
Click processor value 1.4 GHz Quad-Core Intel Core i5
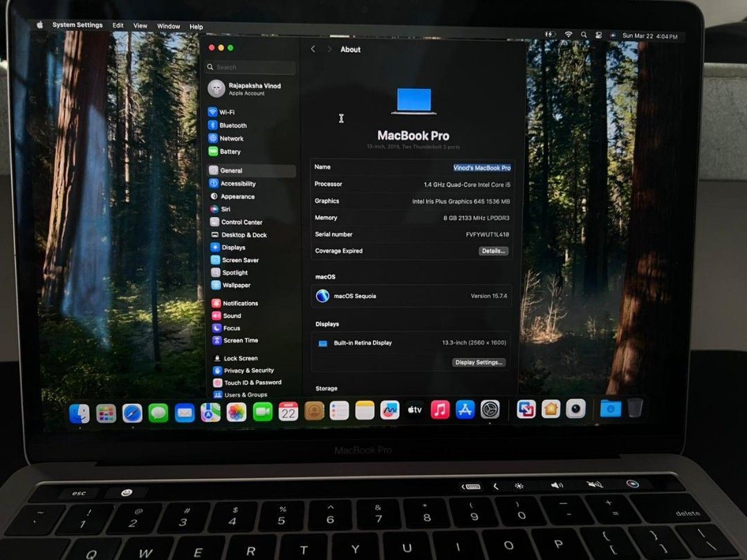pyautogui.click(x=467, y=185)
